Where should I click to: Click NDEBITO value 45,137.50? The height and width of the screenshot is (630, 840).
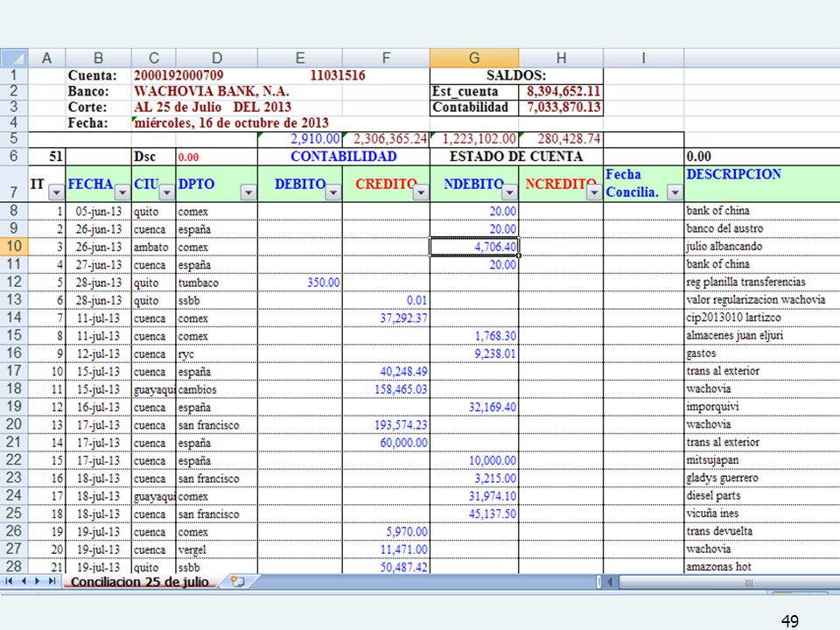(x=474, y=514)
